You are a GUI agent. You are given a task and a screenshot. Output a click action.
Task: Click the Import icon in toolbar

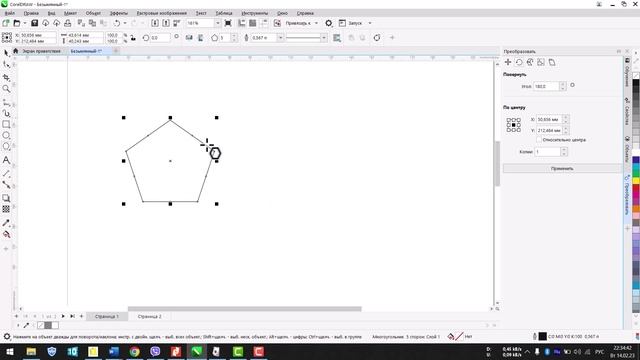(x=155, y=23)
